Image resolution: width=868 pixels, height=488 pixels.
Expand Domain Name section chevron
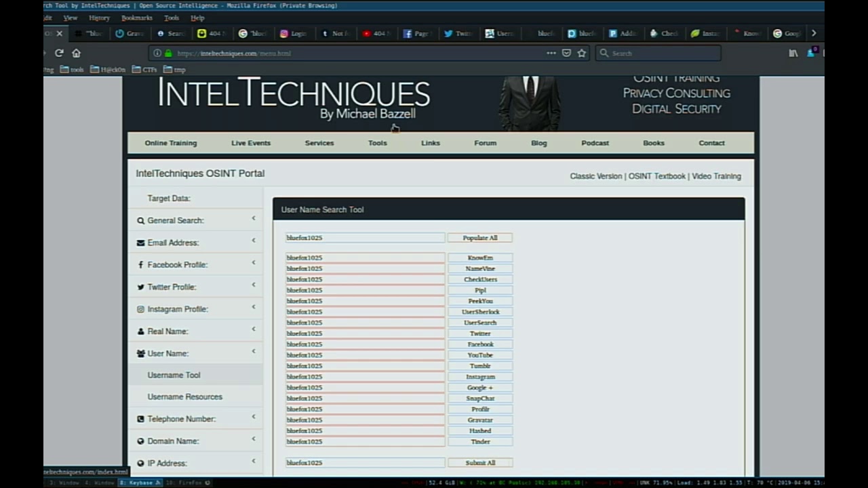[x=254, y=439]
